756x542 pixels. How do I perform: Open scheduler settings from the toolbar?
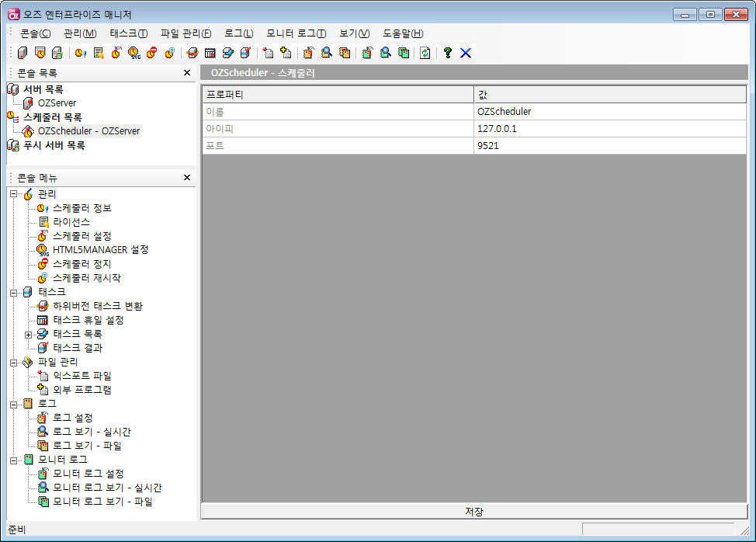point(116,53)
